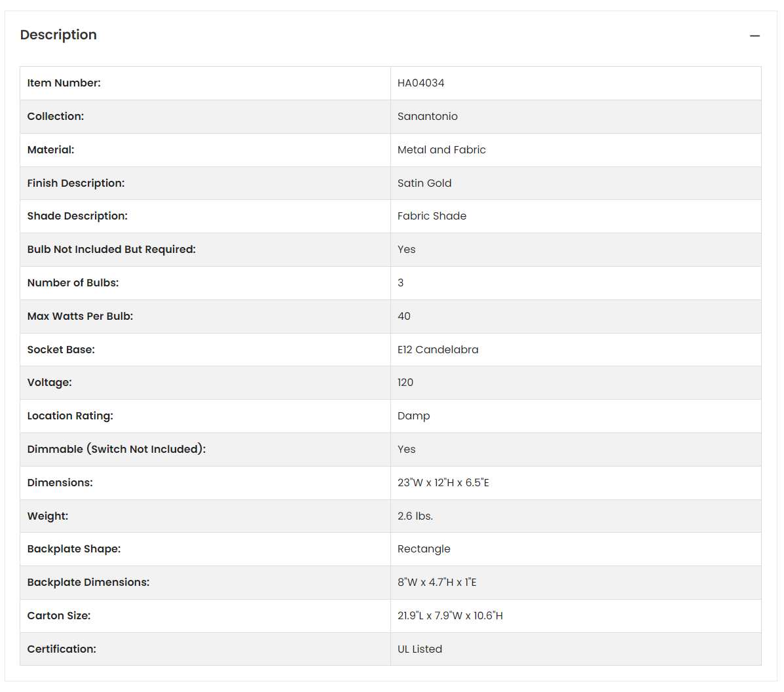Select carton size 21.9"L x 7.9"W x 10.6"H

coord(450,616)
